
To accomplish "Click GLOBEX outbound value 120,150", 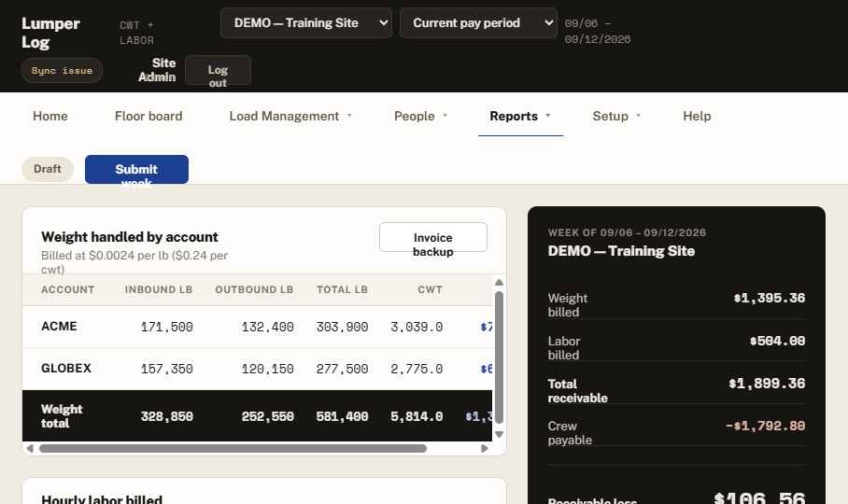I will 268,369.
